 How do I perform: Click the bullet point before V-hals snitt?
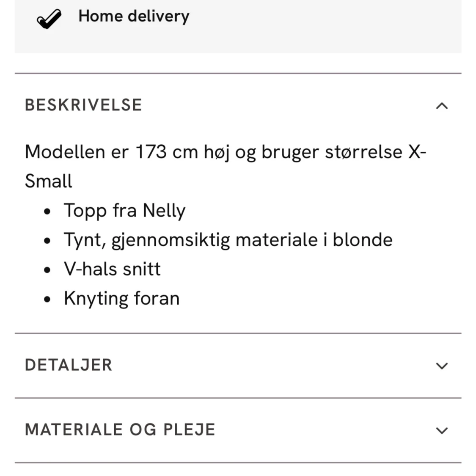(x=47, y=270)
